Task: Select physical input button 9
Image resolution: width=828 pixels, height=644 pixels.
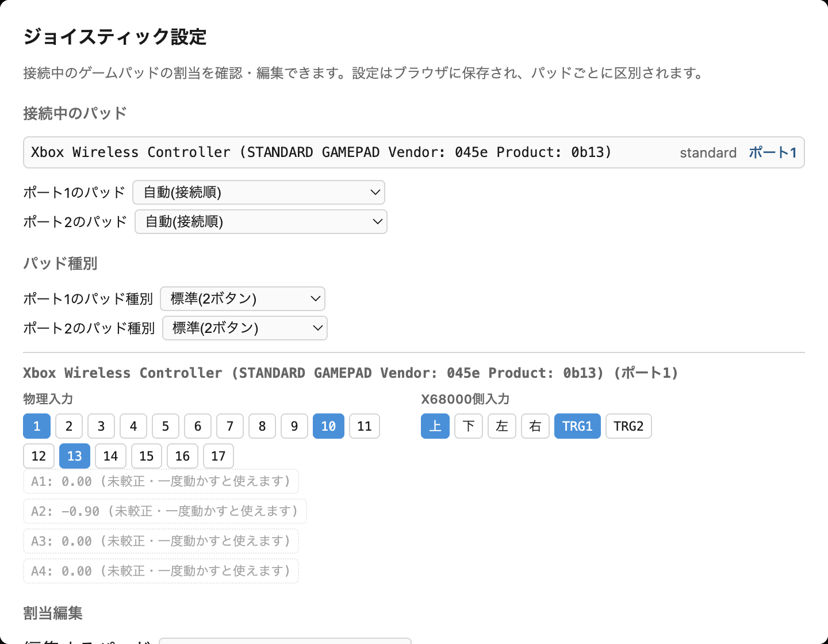Action: [294, 426]
